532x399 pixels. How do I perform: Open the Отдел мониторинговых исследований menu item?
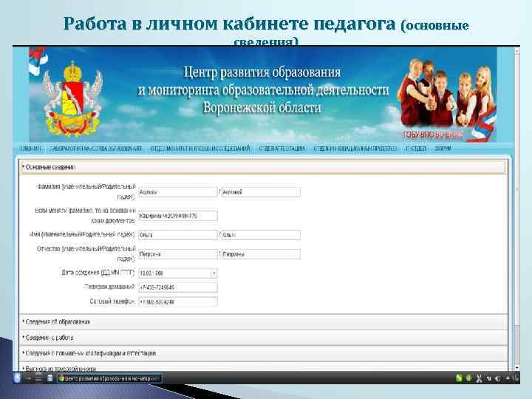tap(200, 149)
